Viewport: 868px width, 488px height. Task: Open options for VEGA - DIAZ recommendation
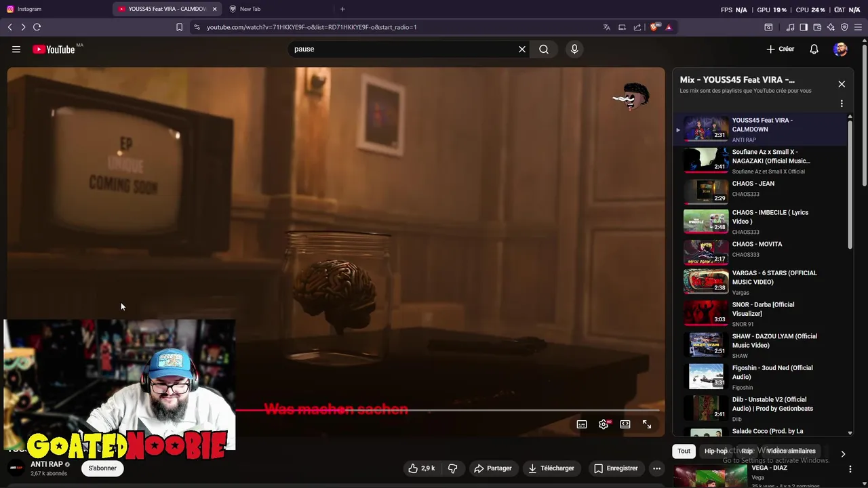(x=850, y=468)
